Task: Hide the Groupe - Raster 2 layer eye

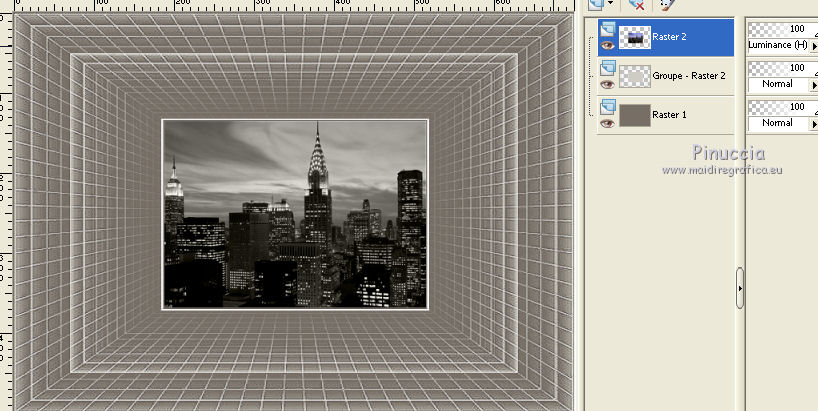Action: click(x=607, y=84)
